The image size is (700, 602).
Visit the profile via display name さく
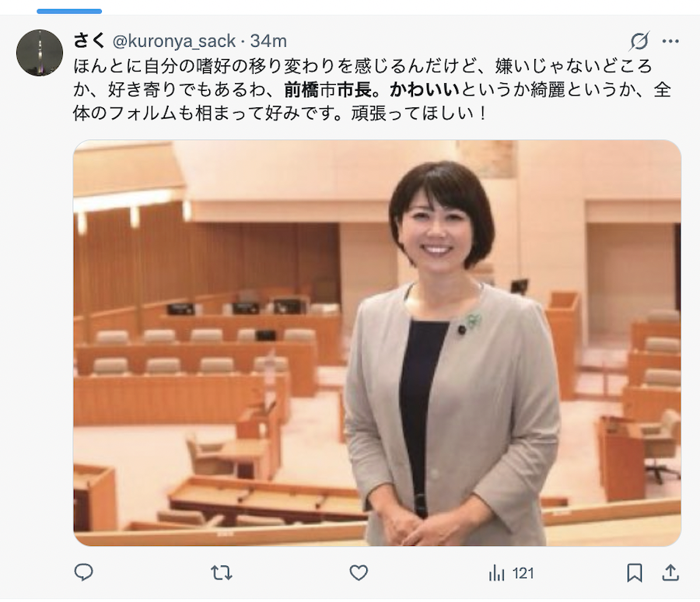(89, 40)
